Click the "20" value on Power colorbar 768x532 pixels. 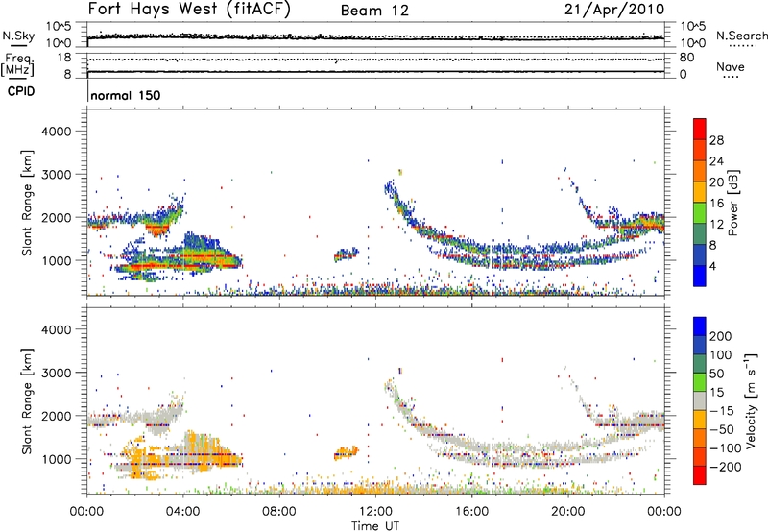(x=716, y=182)
